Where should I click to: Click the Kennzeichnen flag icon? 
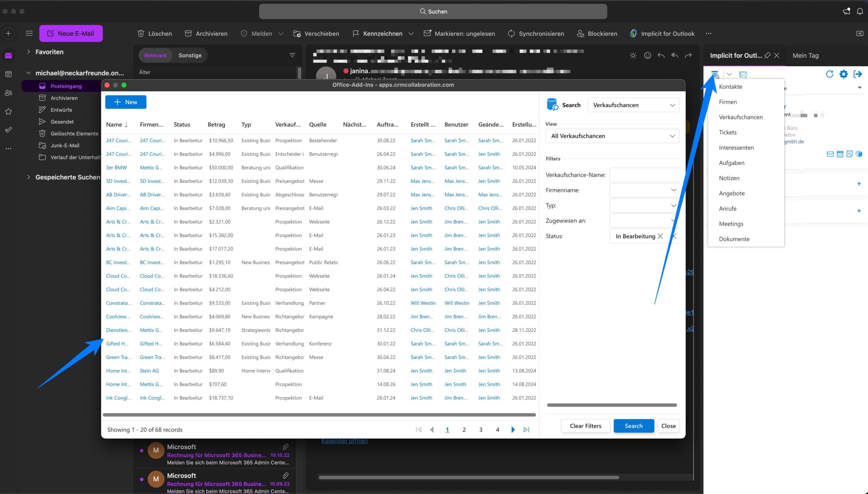coord(356,34)
